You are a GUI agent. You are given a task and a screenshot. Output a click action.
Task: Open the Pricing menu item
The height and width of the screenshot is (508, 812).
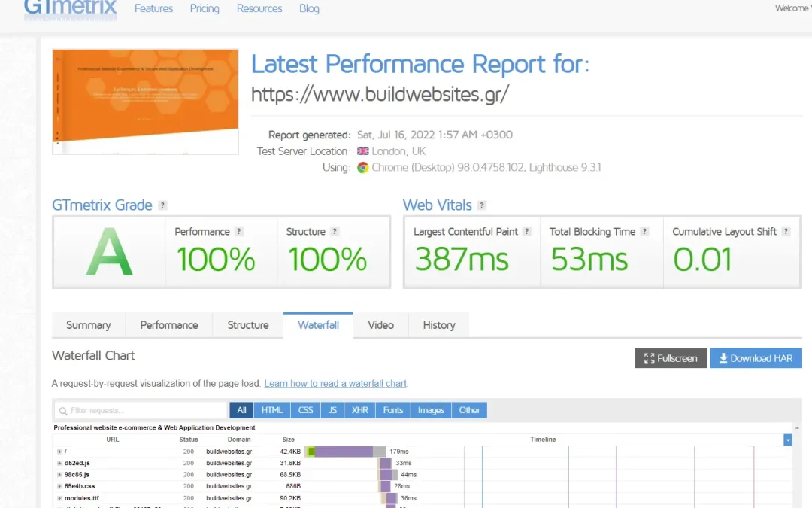pyautogui.click(x=205, y=9)
